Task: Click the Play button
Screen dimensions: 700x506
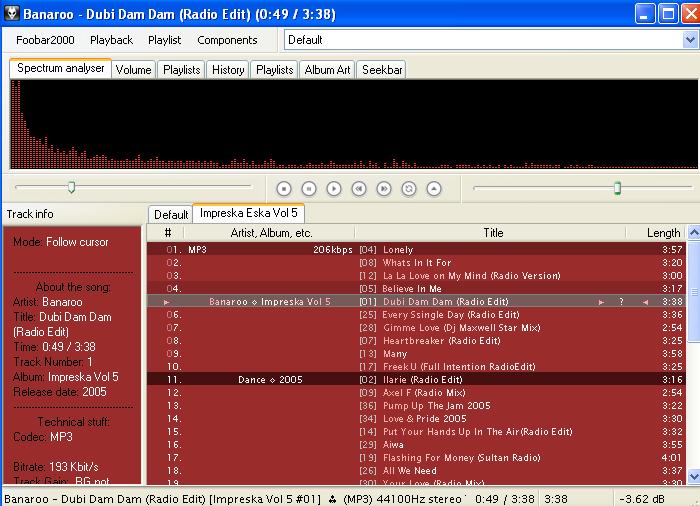Action: pyautogui.click(x=334, y=189)
